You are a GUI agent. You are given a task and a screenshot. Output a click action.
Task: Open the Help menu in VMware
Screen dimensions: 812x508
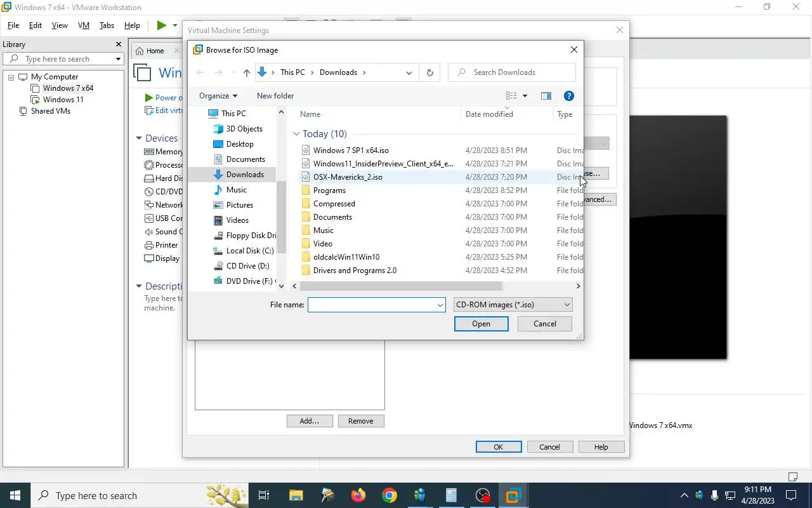[x=132, y=25]
